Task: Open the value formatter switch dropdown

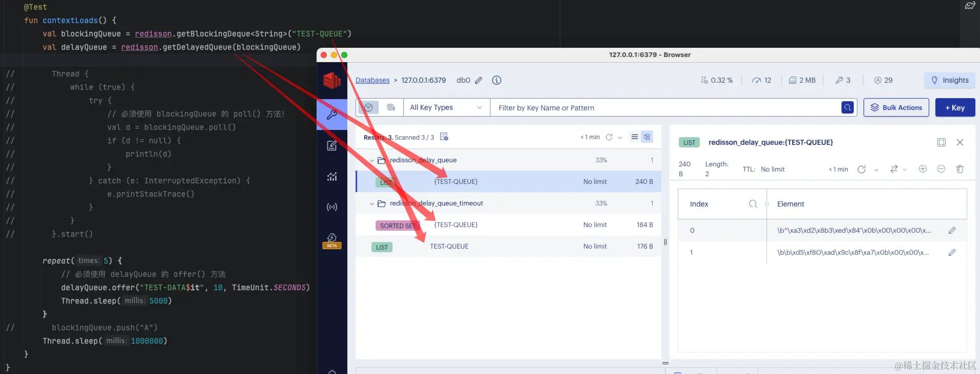Action: [898, 169]
